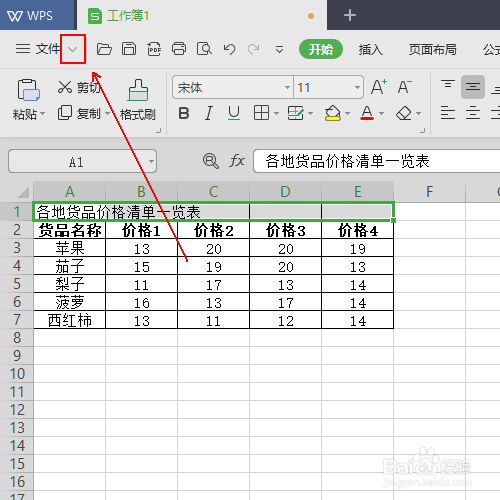The height and width of the screenshot is (500, 500).
Task: Expand the Name Box dropdown arrow
Action: (151, 162)
